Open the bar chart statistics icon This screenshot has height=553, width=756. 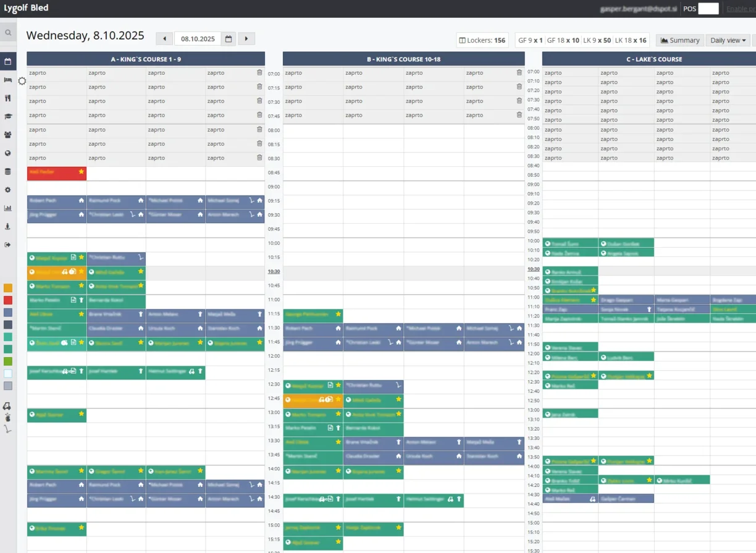(x=8, y=208)
